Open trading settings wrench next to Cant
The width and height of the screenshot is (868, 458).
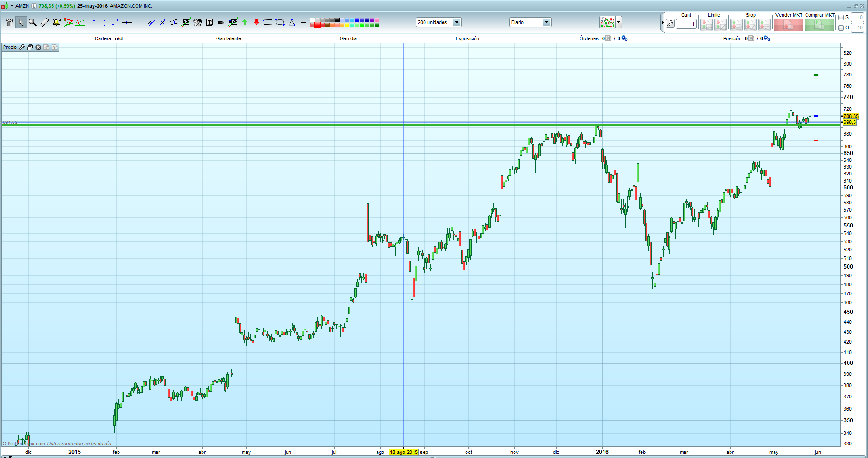click(x=670, y=24)
